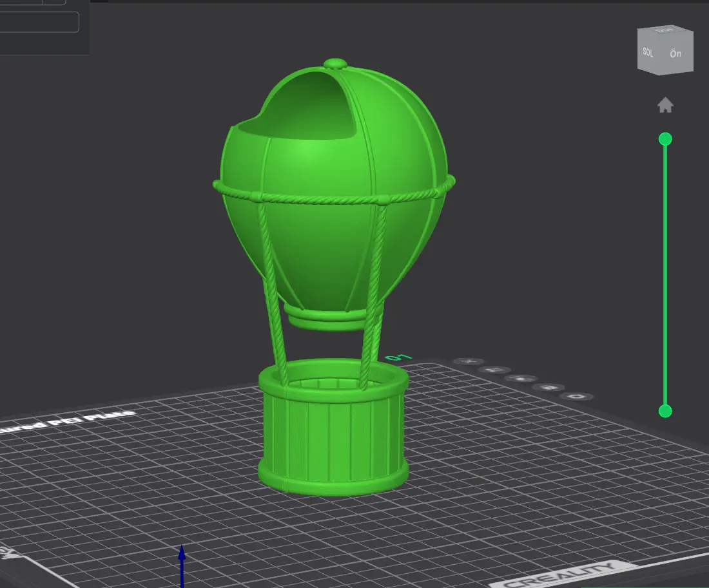Viewport: 709px width, 588px height.
Task: Click the top face of the view cube
Action: coord(666,30)
